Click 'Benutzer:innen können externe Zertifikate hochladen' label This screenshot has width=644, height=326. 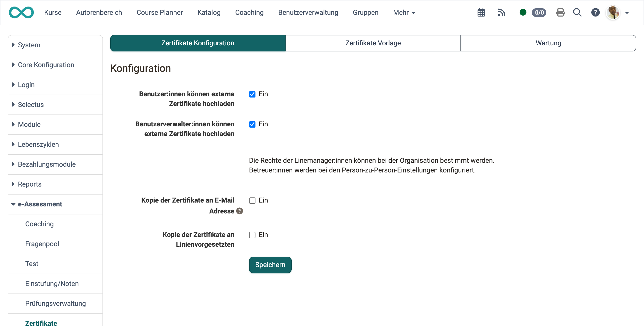(187, 99)
